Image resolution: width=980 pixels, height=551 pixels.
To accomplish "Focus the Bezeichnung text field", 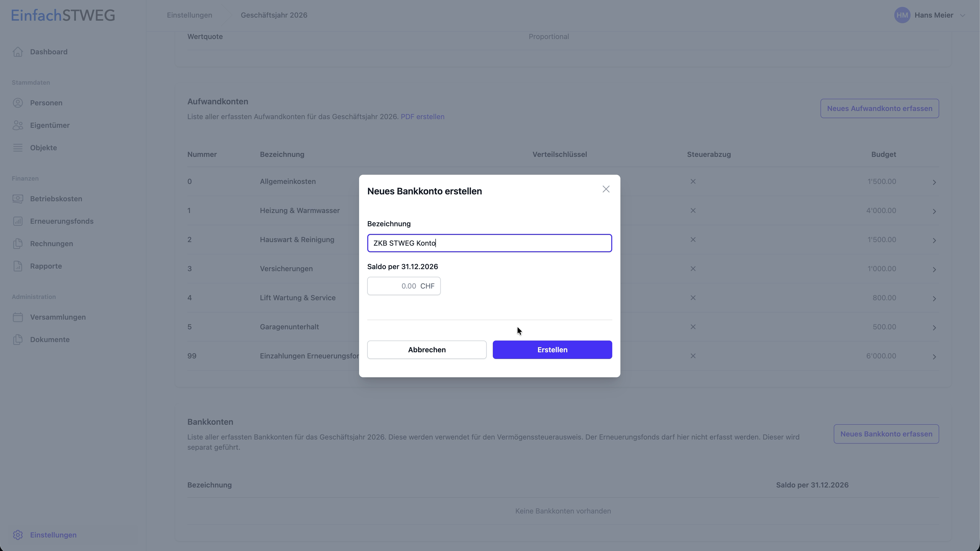I will tap(489, 243).
